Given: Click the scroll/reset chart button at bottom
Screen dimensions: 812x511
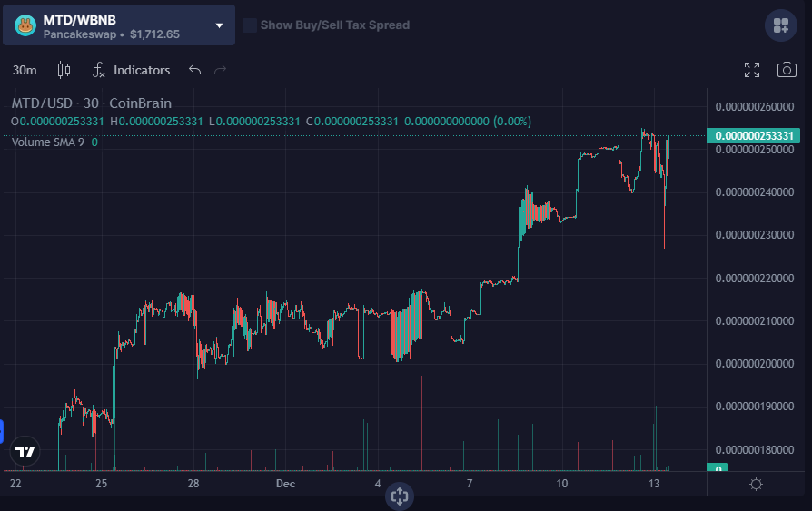Looking at the screenshot, I should point(400,496).
